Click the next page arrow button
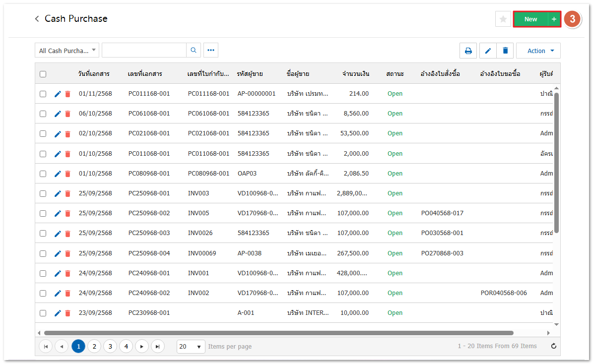 (142, 346)
